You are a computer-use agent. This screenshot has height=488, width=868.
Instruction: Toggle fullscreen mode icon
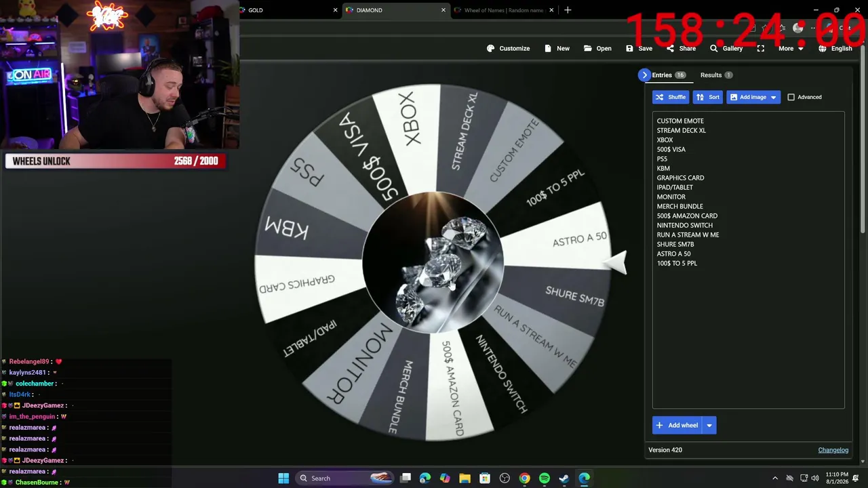point(760,48)
